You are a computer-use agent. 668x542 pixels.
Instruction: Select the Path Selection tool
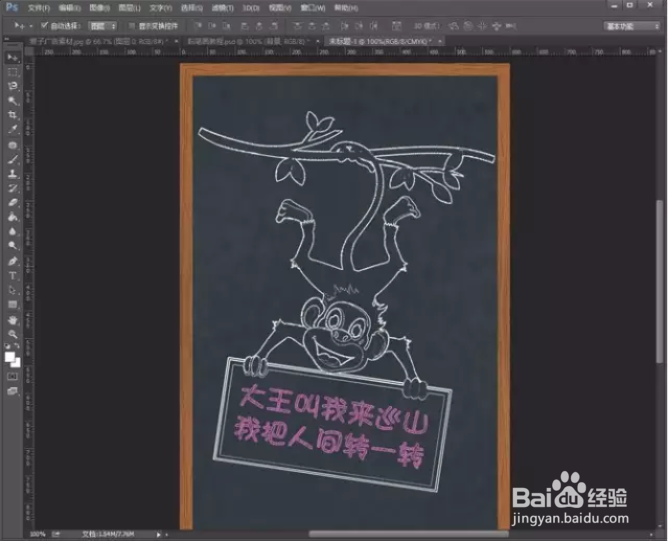click(12, 290)
